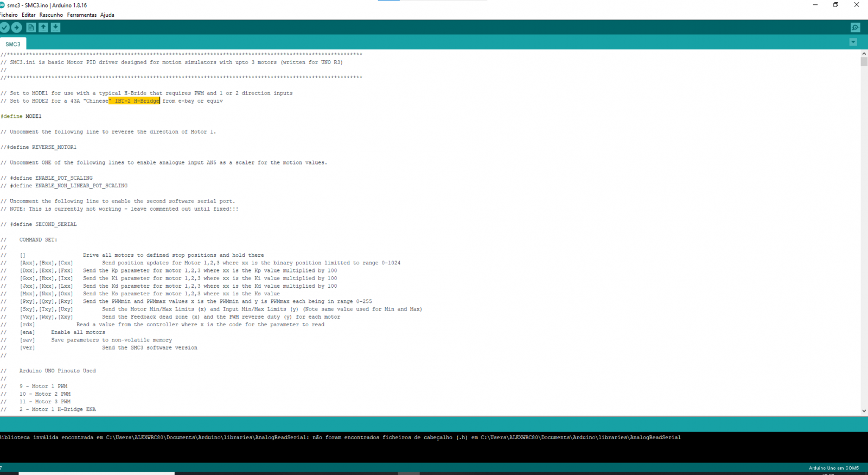Viewport: 868px width, 475px height.
Task: Close the Arduino IDE window
Action: point(857,5)
